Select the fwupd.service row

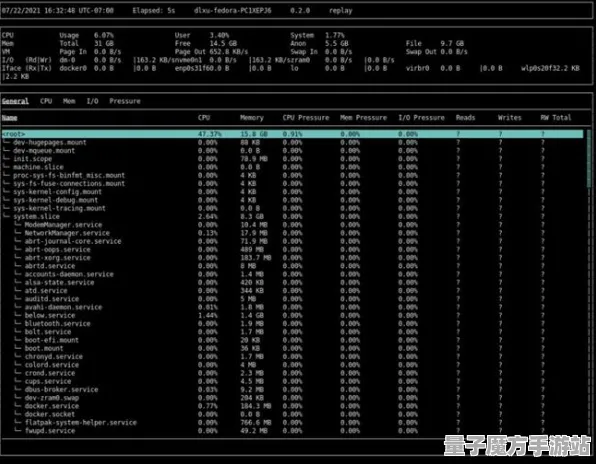pos(292,431)
